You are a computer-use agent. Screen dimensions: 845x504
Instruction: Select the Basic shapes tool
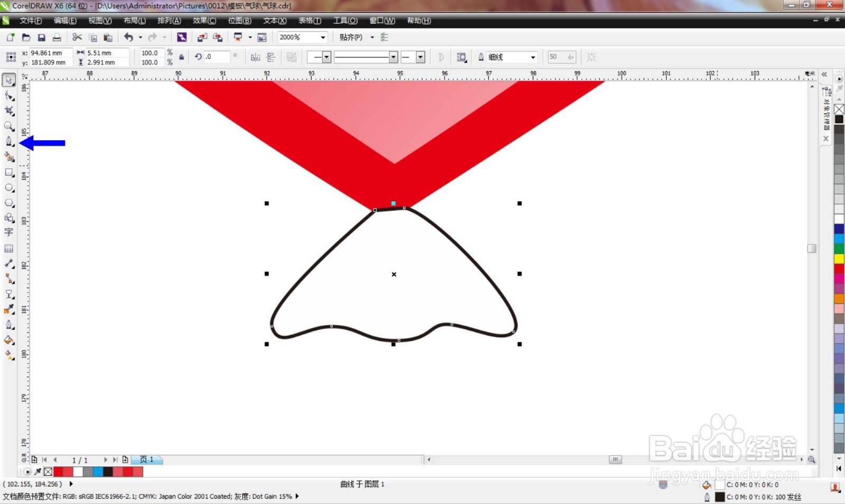9,217
